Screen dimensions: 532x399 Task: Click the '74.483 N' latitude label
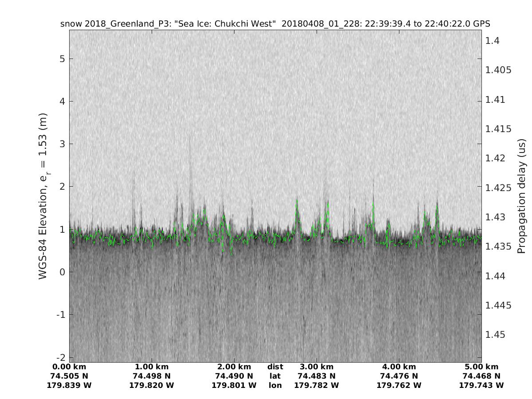coord(317,376)
